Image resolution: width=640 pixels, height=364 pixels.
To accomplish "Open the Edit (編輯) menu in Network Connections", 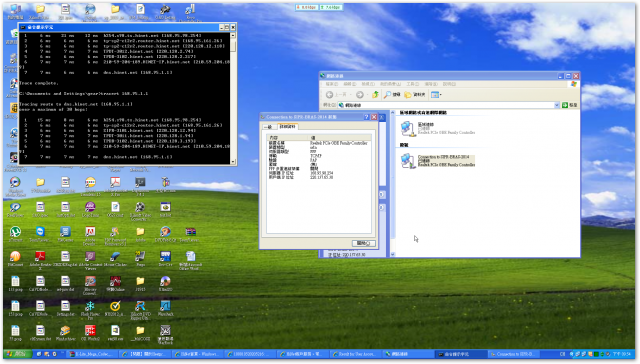I will [x=349, y=84].
